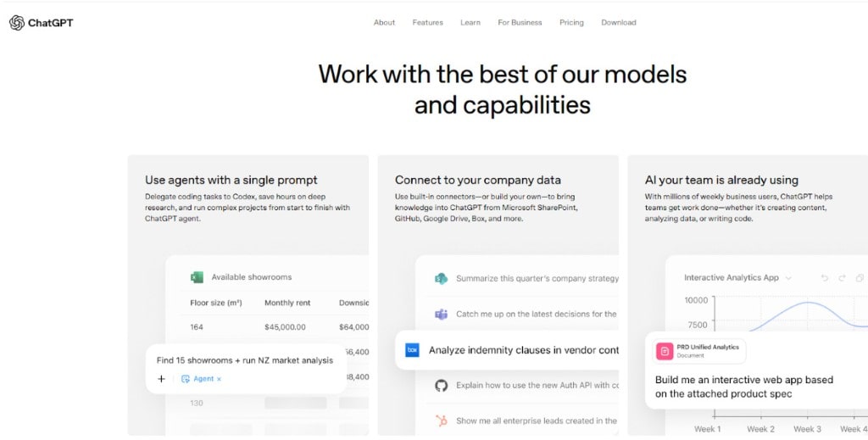
Task: Click the redo arrow in analytics panel
Action: 842,278
